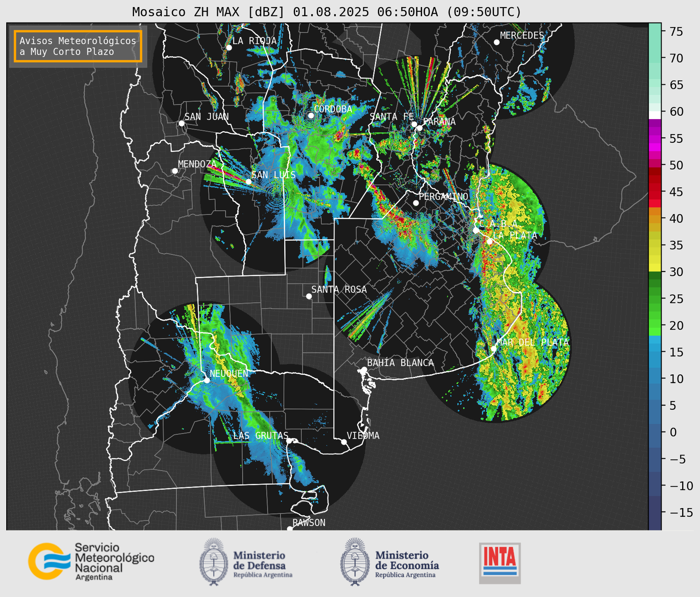Click the PERGAMINO label text

[444, 196]
